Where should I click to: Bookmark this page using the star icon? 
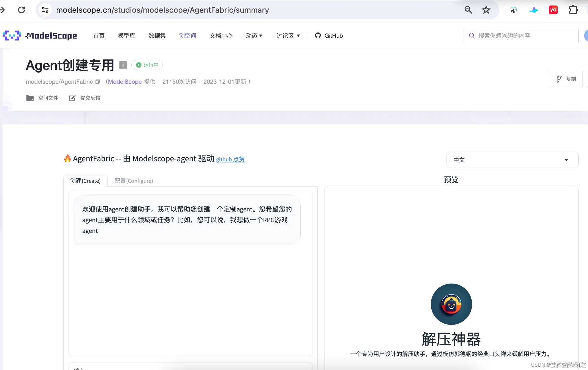[486, 10]
